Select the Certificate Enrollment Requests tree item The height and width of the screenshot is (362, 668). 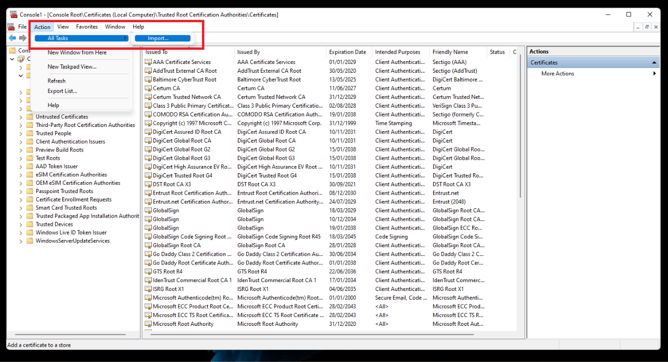coord(74,199)
